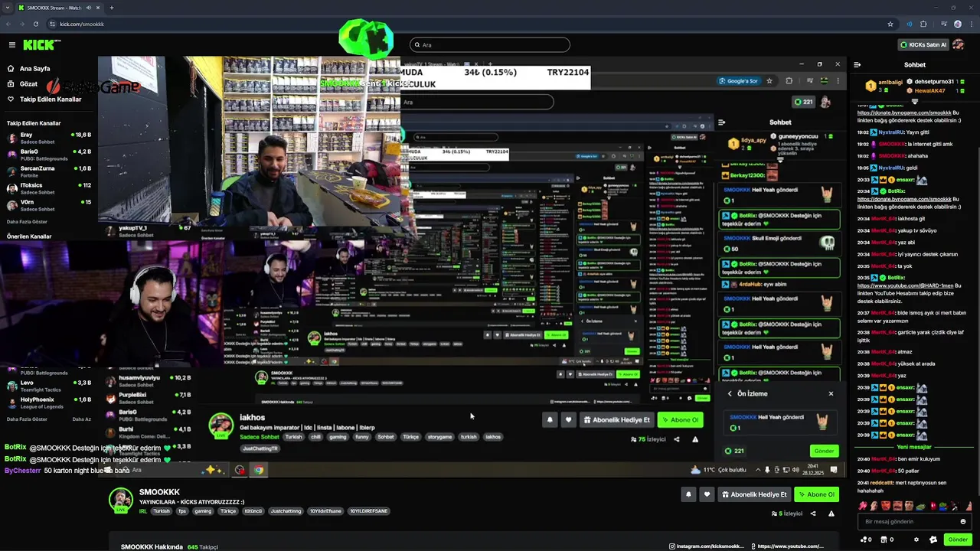The image size is (980, 551).
Task: Open V0rn followed channel
Action: (x=49, y=205)
